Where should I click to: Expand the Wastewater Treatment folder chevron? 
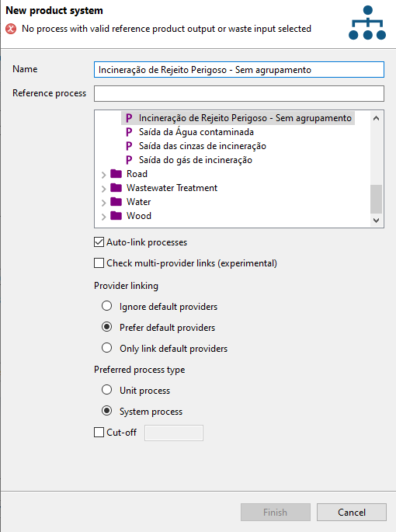(103, 189)
